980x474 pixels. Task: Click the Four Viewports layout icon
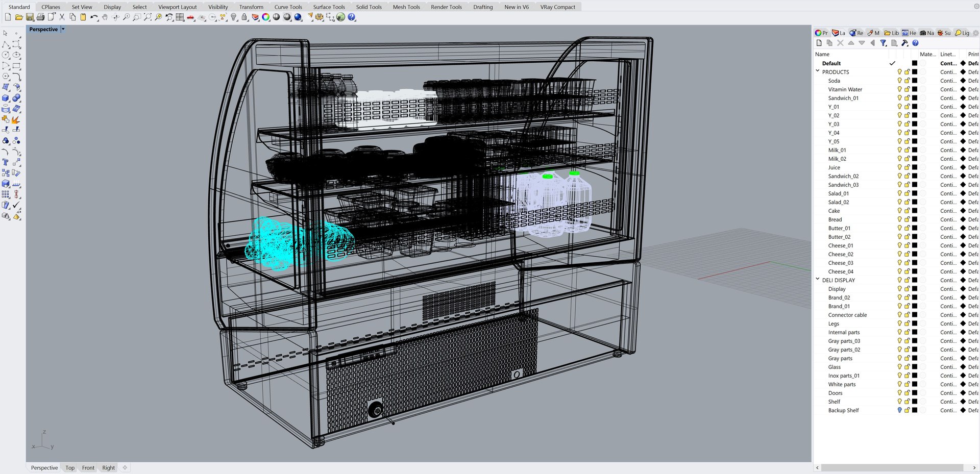[x=180, y=17]
